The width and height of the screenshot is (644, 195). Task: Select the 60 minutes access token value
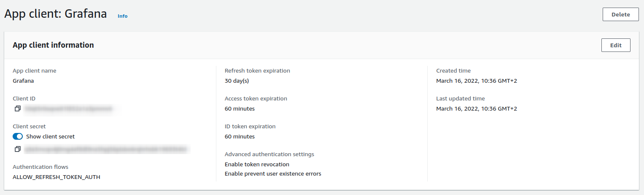pyautogui.click(x=240, y=108)
